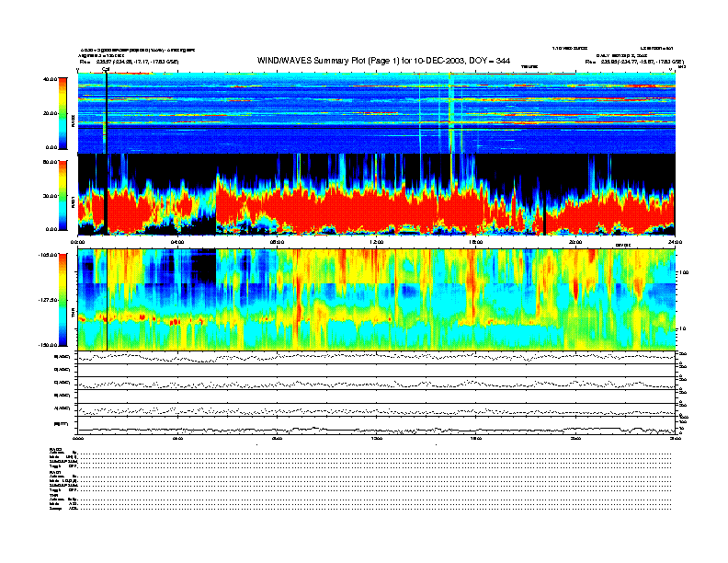Screen dimensions: 728x563
Task: Click the -150.00 label on TNR color scale
Action: point(48,345)
